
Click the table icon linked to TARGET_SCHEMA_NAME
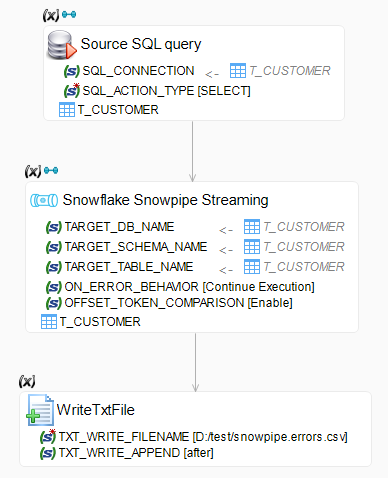tap(252, 247)
